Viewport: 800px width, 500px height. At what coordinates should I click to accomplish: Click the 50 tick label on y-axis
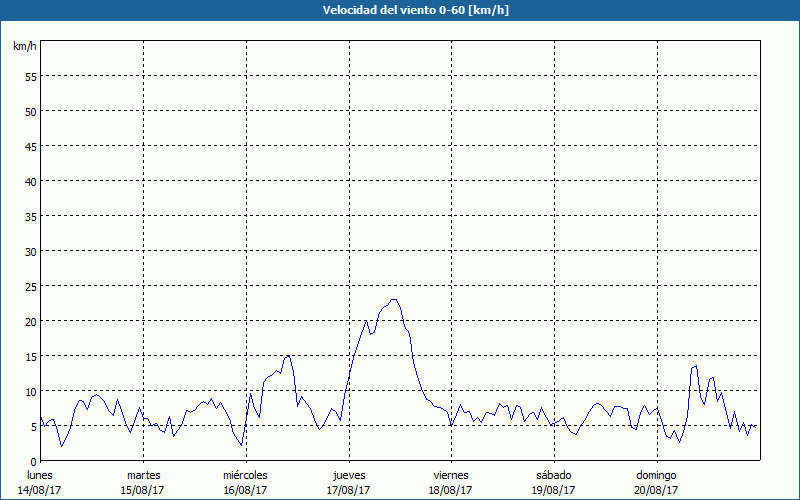pyautogui.click(x=30, y=111)
